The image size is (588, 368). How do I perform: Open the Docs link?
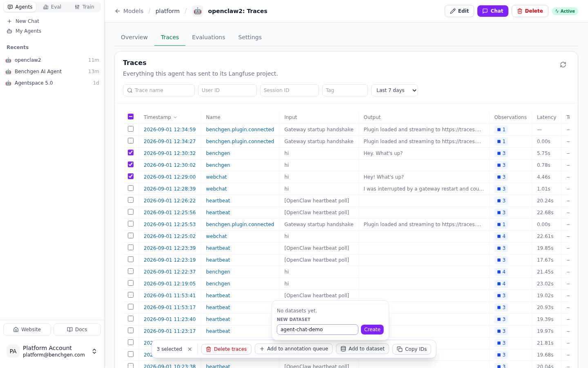point(77,330)
